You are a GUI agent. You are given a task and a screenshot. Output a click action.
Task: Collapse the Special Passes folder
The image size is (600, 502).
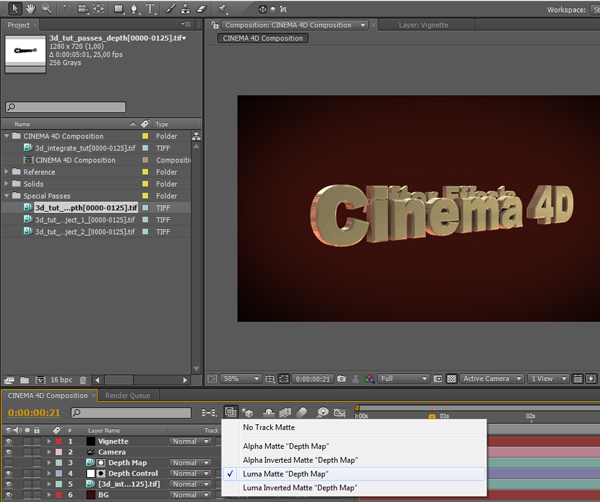[x=7, y=196]
